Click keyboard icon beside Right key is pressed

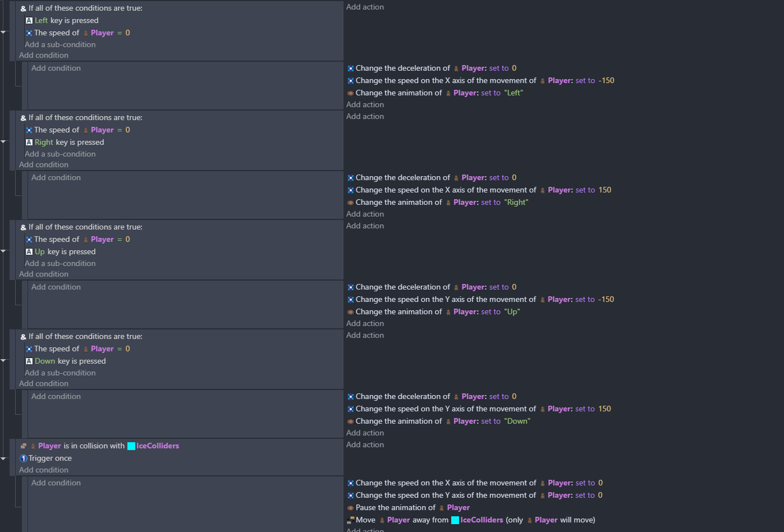click(29, 143)
